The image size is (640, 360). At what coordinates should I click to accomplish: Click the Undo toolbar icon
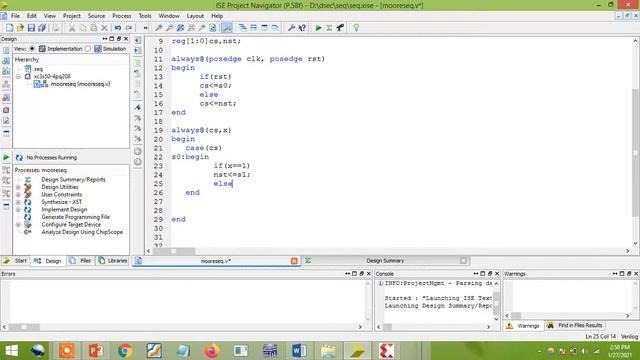pyautogui.click(x=118, y=28)
